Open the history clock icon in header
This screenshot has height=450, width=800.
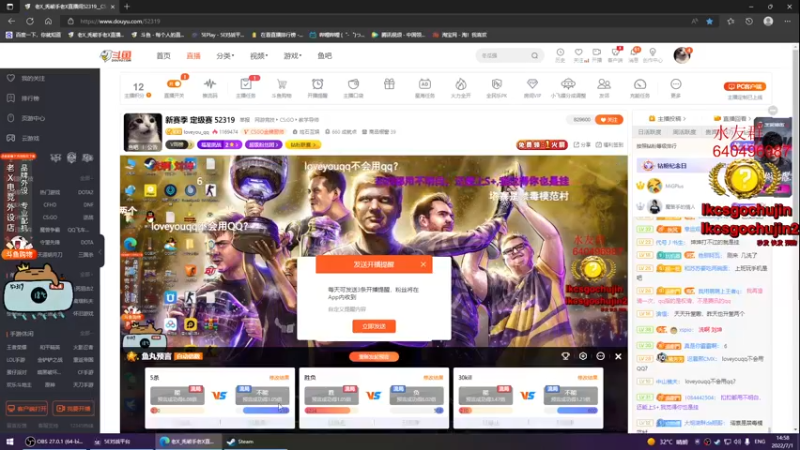click(x=560, y=53)
